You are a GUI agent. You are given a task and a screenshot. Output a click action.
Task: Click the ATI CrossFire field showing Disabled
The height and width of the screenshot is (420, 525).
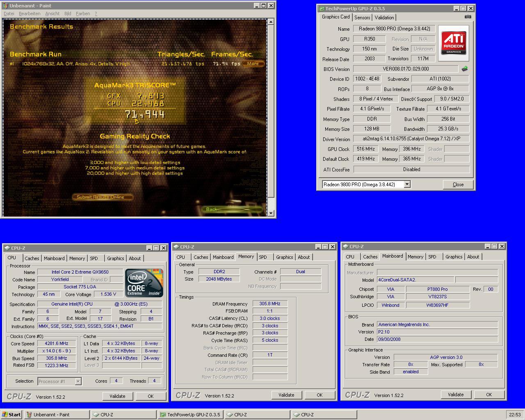(x=411, y=169)
